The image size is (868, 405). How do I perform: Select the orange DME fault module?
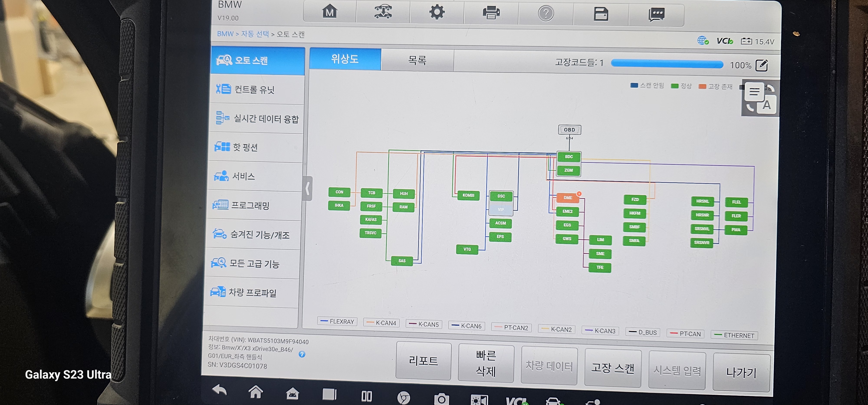pyautogui.click(x=568, y=198)
